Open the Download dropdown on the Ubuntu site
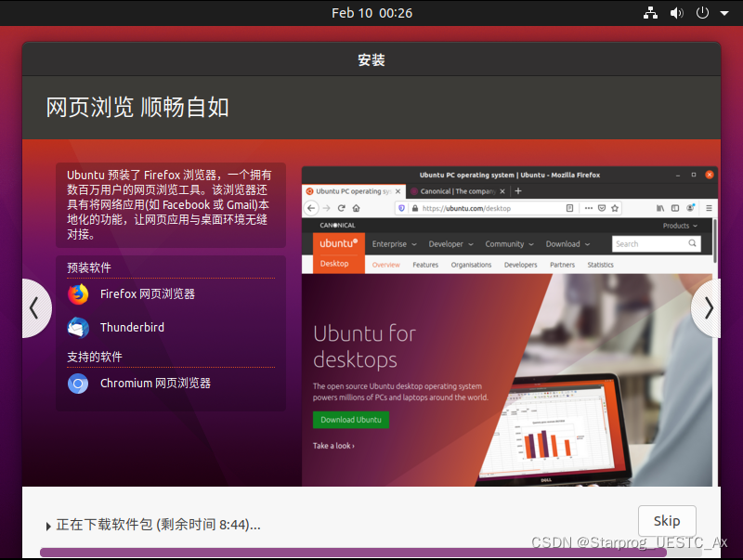The image size is (743, 560). 563,243
